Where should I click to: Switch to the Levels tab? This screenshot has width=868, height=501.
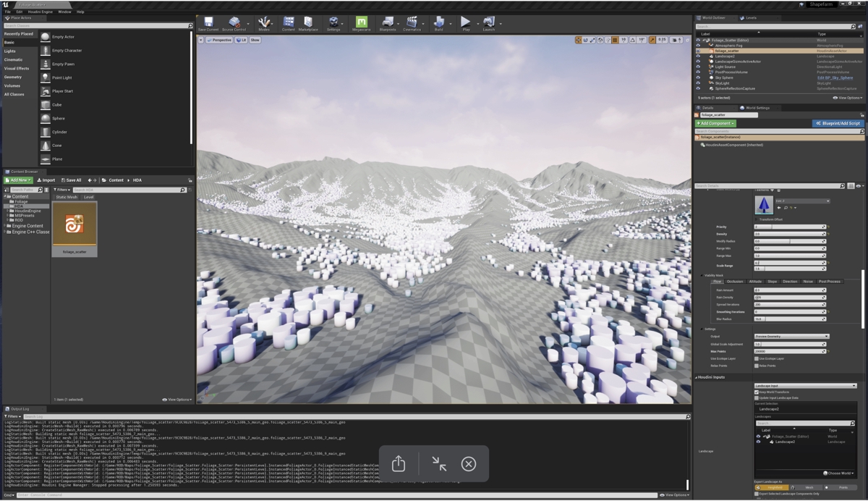752,18
